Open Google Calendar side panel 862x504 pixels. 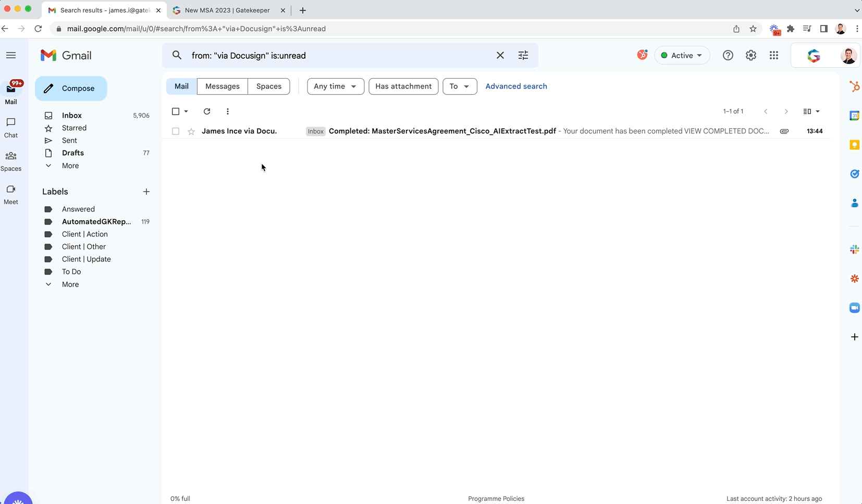pos(854,116)
